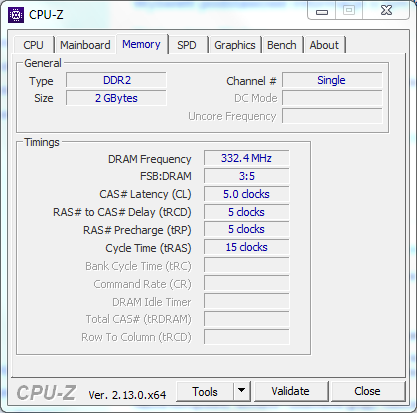Viewport: 417px width, 413px height.
Task: Select the SPD tab
Action: (187, 45)
